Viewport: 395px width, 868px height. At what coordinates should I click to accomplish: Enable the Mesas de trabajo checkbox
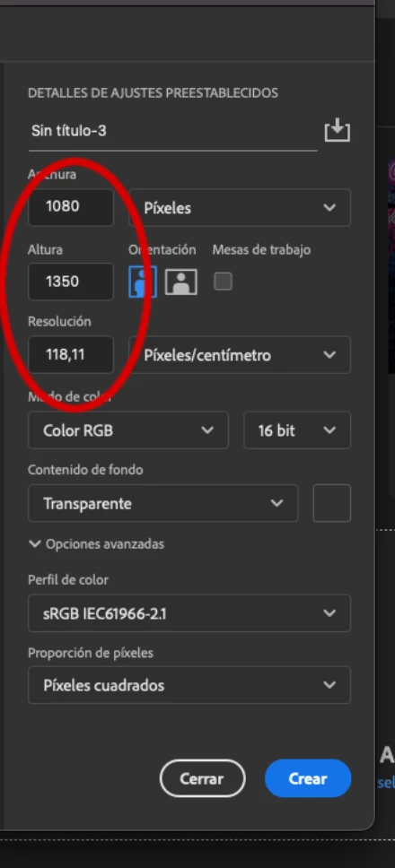223,282
